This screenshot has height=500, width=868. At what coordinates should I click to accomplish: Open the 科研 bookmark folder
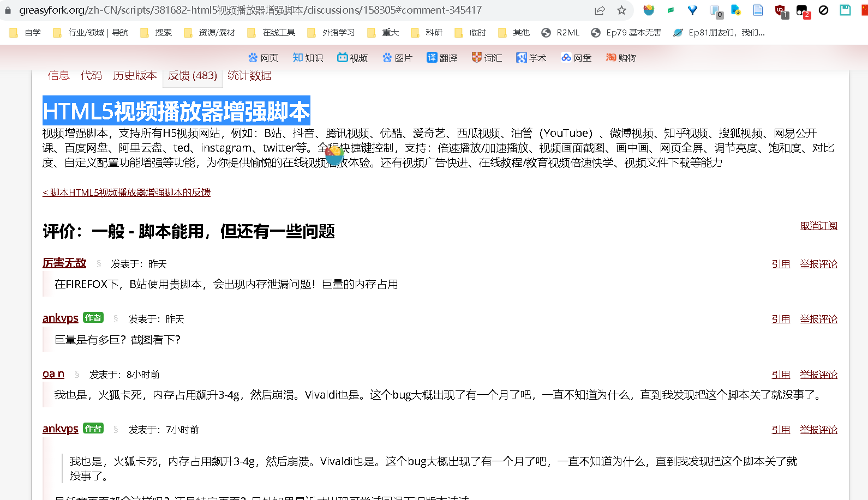(427, 33)
